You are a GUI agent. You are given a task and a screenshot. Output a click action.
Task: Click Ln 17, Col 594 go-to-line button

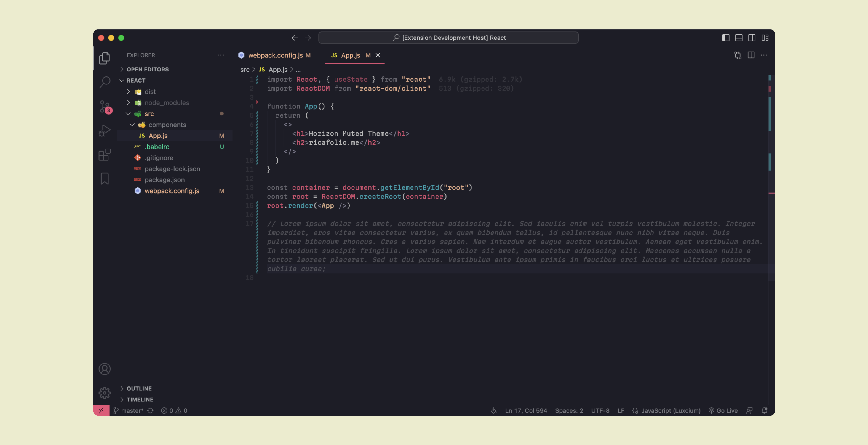pyautogui.click(x=526, y=410)
